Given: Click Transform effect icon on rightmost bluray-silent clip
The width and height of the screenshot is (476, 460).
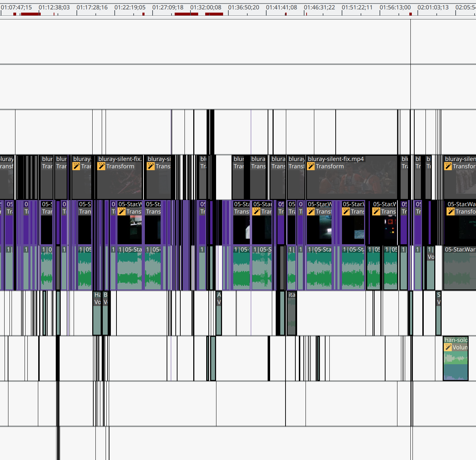Looking at the screenshot, I should coord(448,166).
